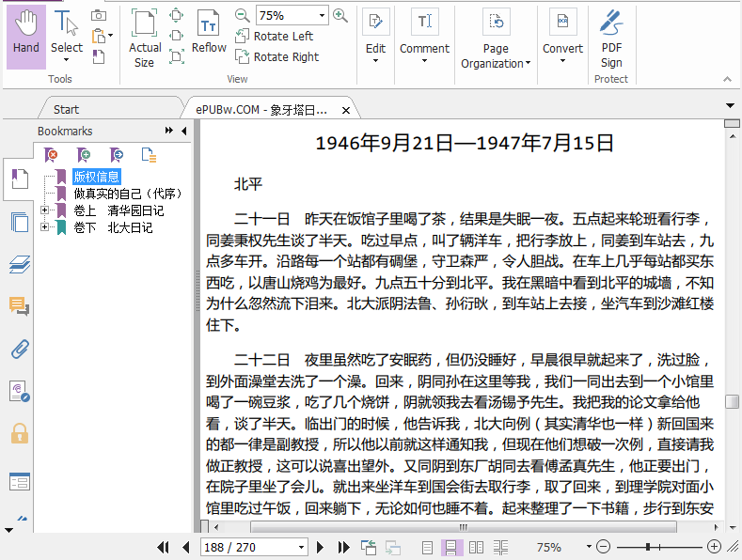Enable single page view mode

428,547
